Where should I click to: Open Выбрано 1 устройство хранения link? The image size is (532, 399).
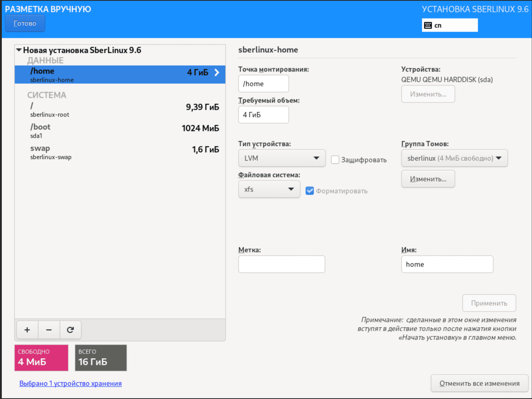click(71, 383)
